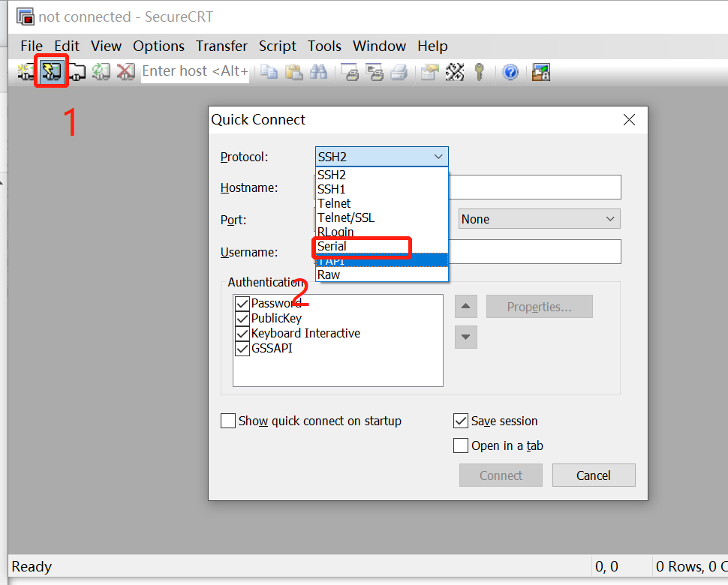Viewport: 728px width, 585px height.
Task: Click the SecureCRT title bar app icon
Action: pos(26,16)
